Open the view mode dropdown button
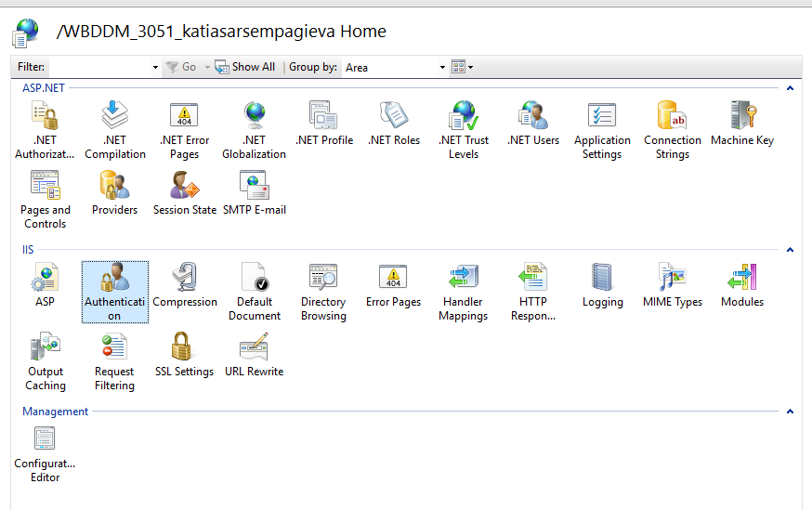Screen dimensions: 812x510 (x=462, y=67)
